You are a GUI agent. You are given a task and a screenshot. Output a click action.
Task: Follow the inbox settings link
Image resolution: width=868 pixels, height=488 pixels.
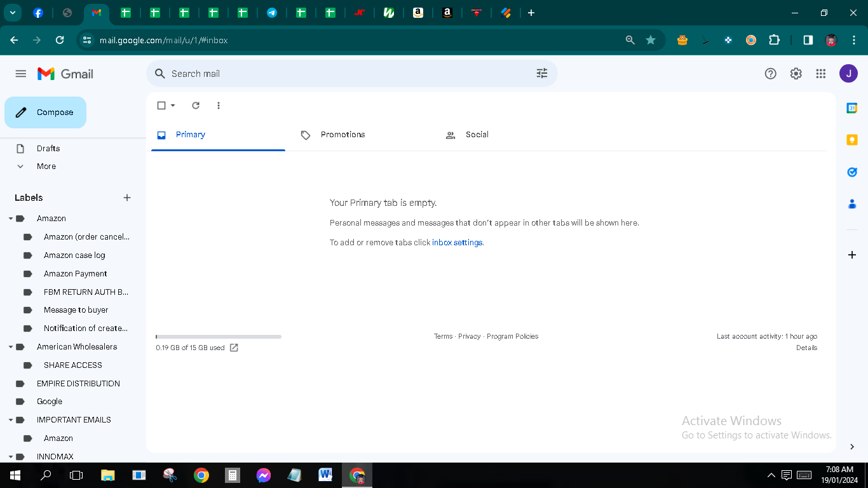pyautogui.click(x=458, y=243)
